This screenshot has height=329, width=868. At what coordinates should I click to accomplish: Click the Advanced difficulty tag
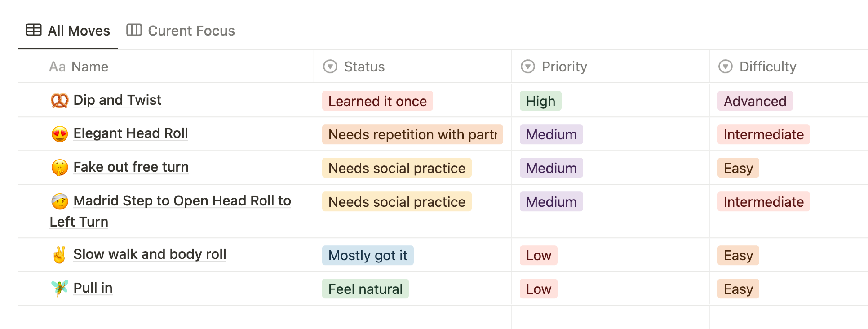coord(755,101)
